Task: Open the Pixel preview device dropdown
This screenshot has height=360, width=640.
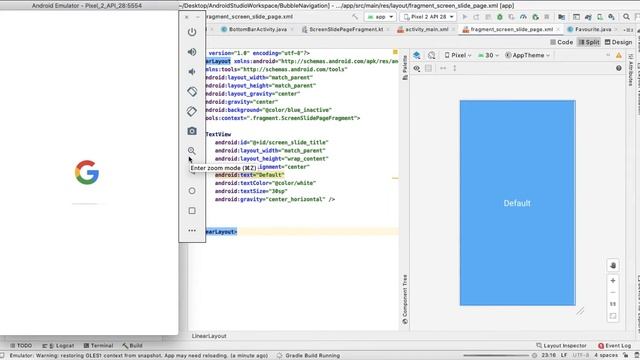Action: [458, 55]
